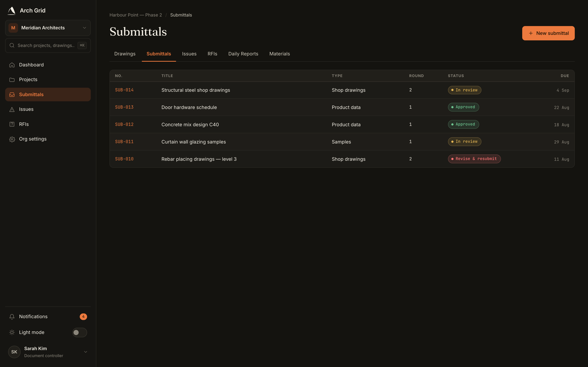
Task: Click the Search projects, drawings field
Action: (48, 46)
